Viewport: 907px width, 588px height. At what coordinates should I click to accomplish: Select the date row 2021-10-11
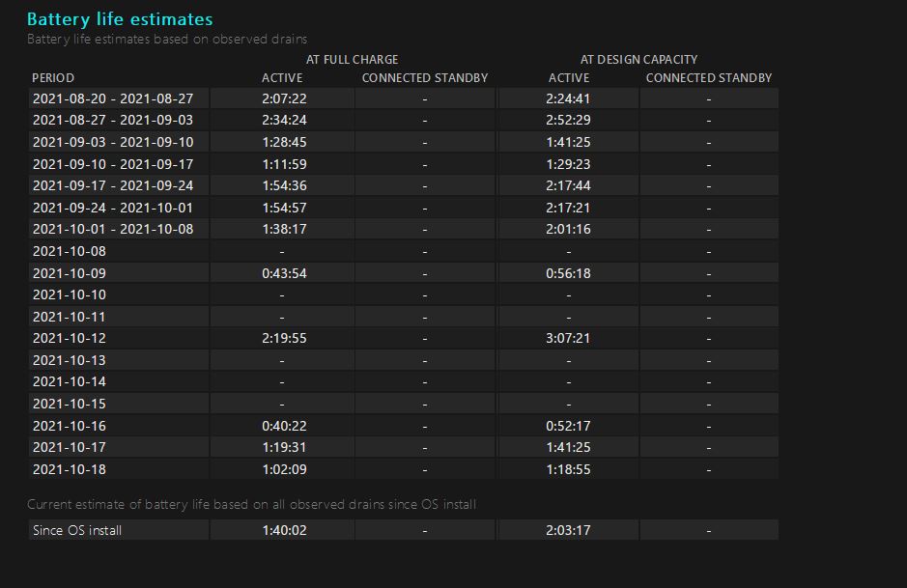(x=70, y=317)
